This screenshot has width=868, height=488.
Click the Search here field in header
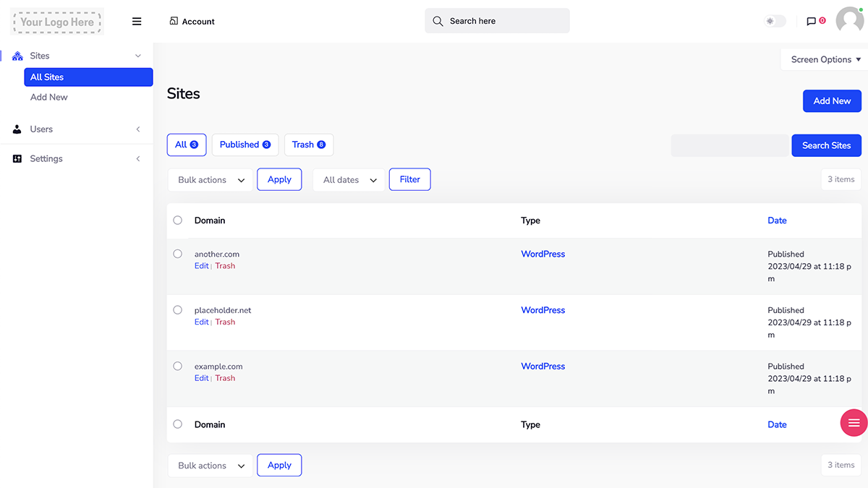498,21
